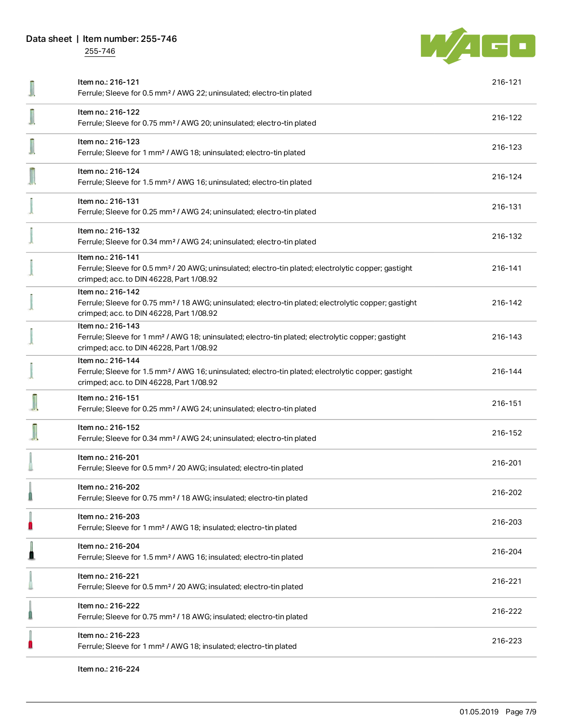Open the 216-152 right-side link
Image resolution: width=563 pixels, height=728 pixels.
coord(507,433)
